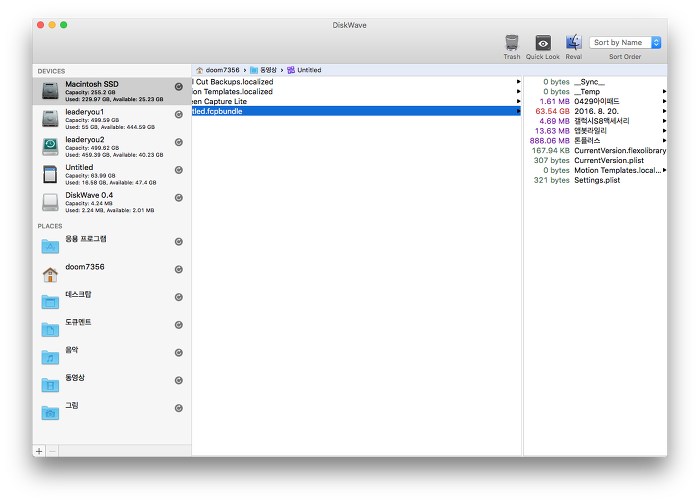Image resolution: width=700 pixels, height=503 pixels.
Task: Select the Cut Backups.localized row
Action: [x=356, y=82]
